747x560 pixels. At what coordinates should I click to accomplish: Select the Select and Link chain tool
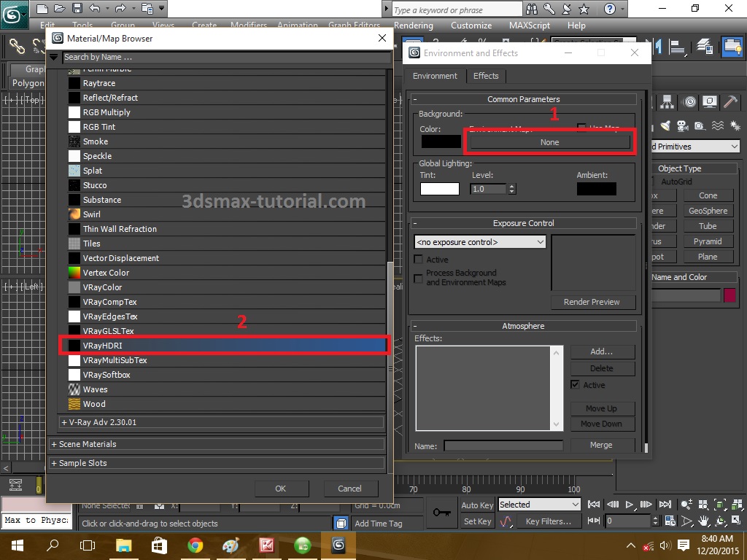[x=17, y=46]
